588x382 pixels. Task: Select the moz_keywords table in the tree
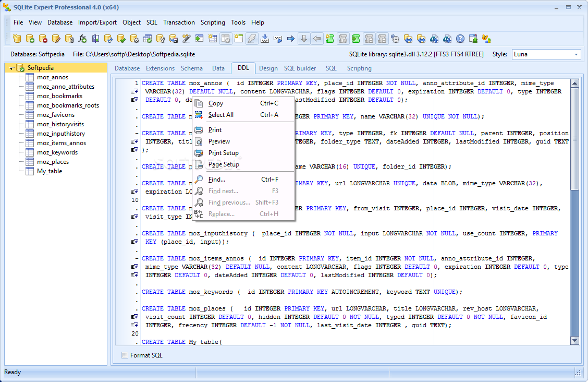(x=57, y=152)
